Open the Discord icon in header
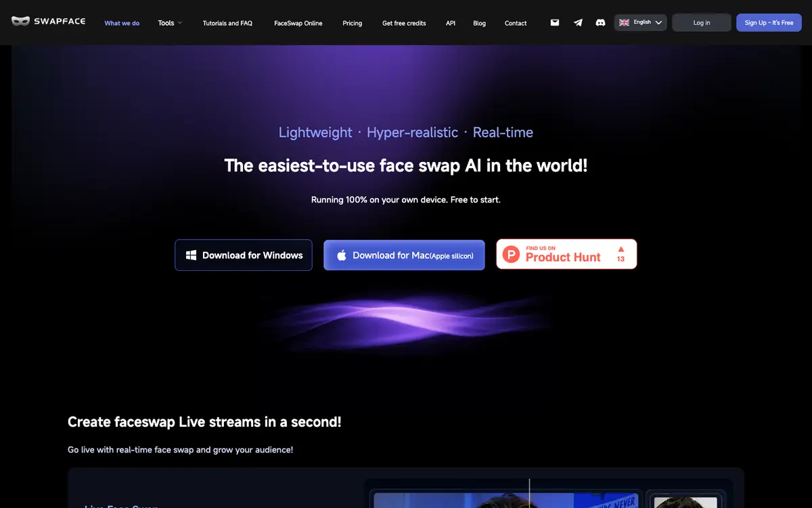812x508 pixels. pos(600,22)
